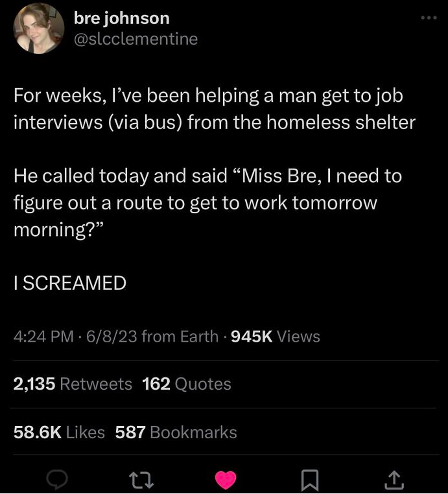Visit the @slcclementine handle
This screenshot has width=448, height=494.
(136, 39)
